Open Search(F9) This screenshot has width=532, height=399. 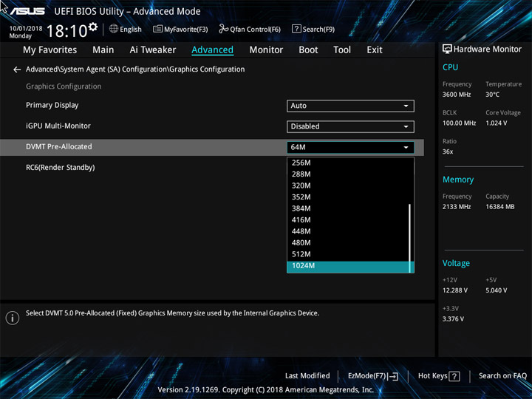(313, 29)
